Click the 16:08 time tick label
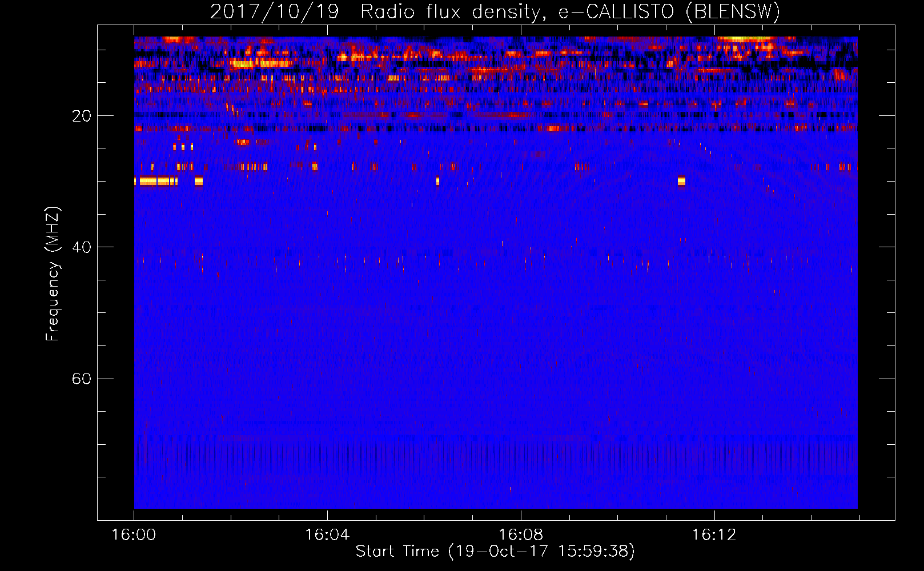The width and height of the screenshot is (924, 571). click(521, 534)
